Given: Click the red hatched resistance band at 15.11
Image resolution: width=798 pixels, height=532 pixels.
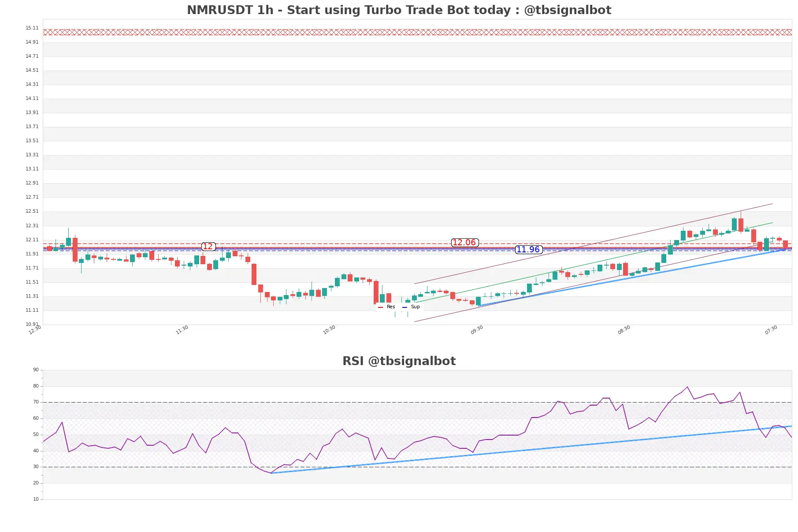Looking at the screenshot, I should point(417,32).
